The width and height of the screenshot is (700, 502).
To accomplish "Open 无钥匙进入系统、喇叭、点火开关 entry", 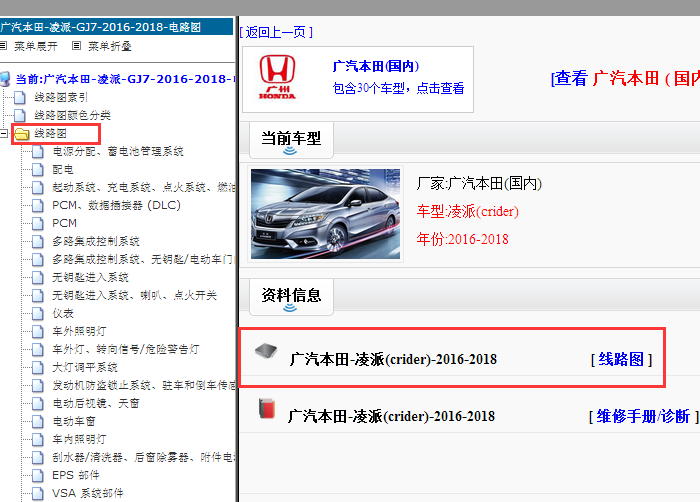I will 134,295.
